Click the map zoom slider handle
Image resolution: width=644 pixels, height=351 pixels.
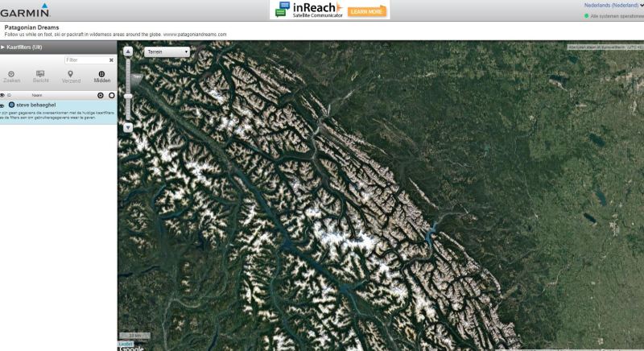point(128,96)
